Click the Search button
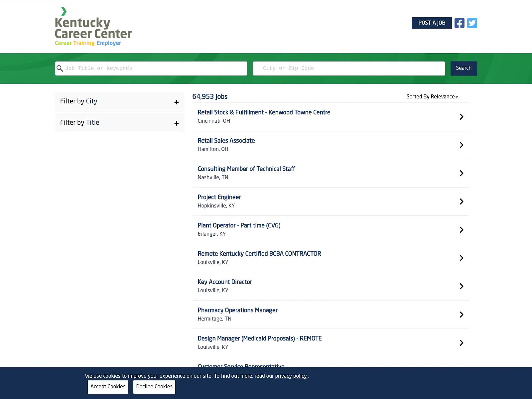 pyautogui.click(x=464, y=68)
